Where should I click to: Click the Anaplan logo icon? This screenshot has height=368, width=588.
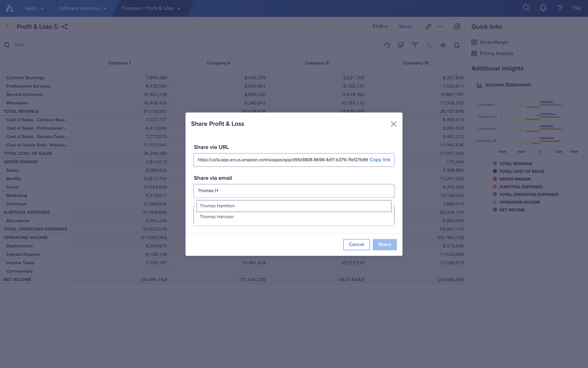[x=9, y=8]
